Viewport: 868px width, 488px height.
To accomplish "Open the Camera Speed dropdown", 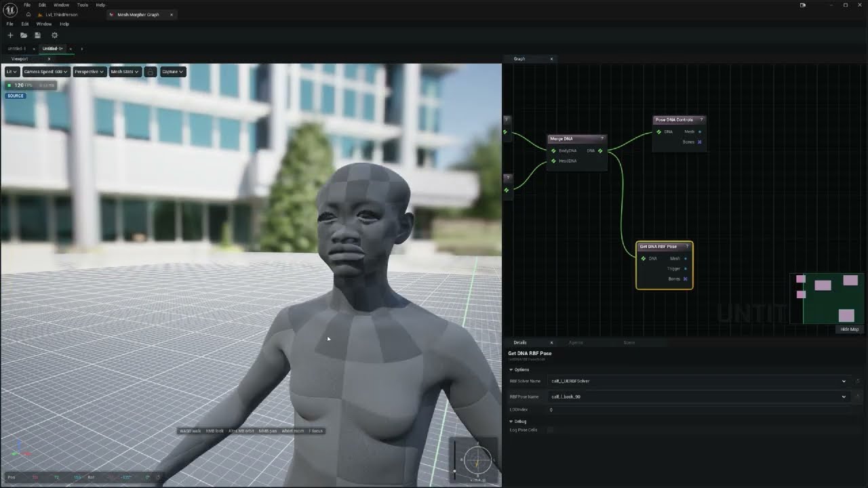I will pos(45,72).
